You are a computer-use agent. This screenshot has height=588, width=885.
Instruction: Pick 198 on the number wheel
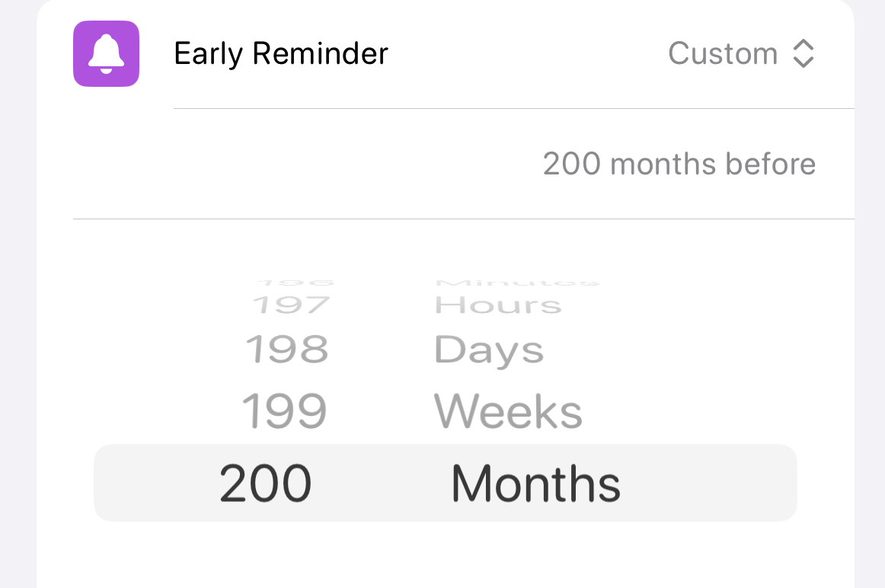coord(288,350)
